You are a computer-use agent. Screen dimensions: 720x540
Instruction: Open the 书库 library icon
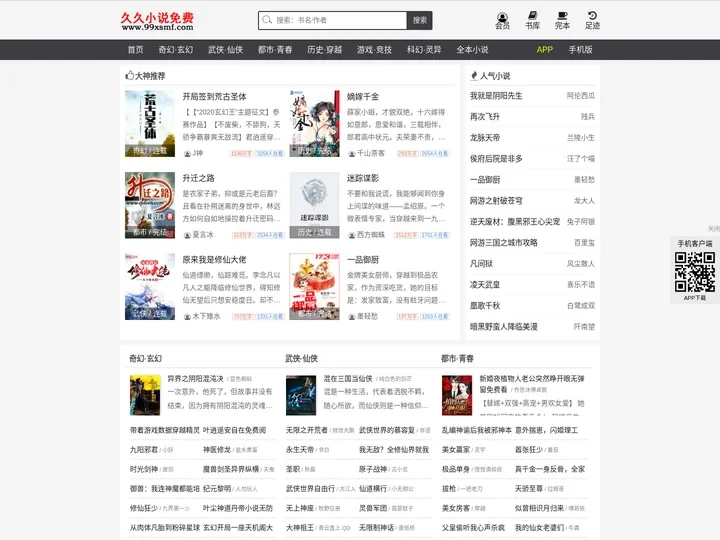coord(533,21)
